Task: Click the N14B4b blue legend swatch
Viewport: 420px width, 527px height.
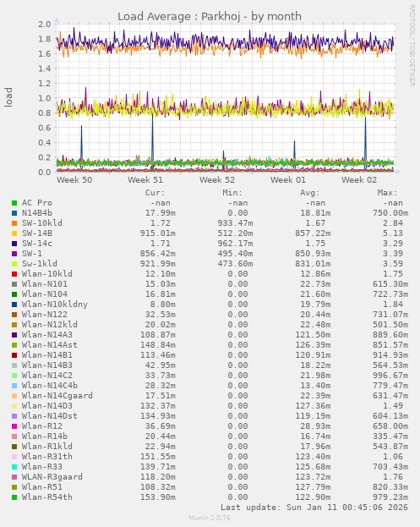Action: click(x=14, y=213)
